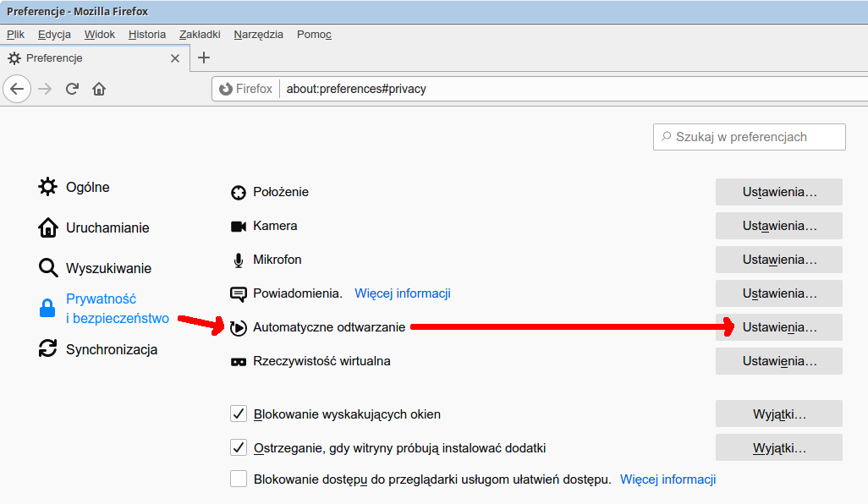The width and height of the screenshot is (868, 504).
Task: Click the Kamera camera icon
Action: pos(238,227)
